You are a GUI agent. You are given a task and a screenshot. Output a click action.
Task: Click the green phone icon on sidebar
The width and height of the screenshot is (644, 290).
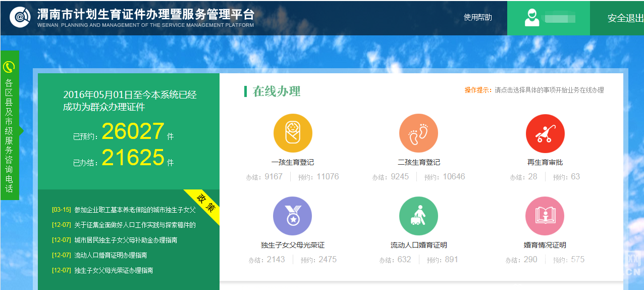point(9,67)
